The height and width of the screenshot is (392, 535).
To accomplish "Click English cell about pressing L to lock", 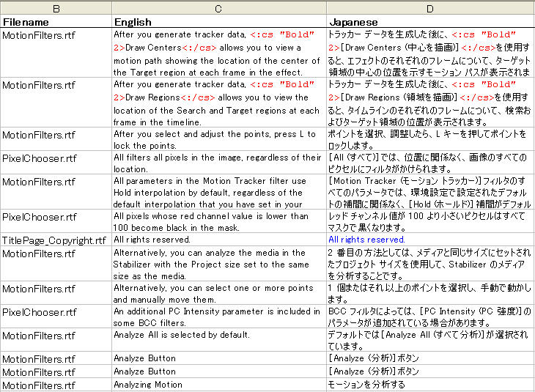I will tap(218, 140).
